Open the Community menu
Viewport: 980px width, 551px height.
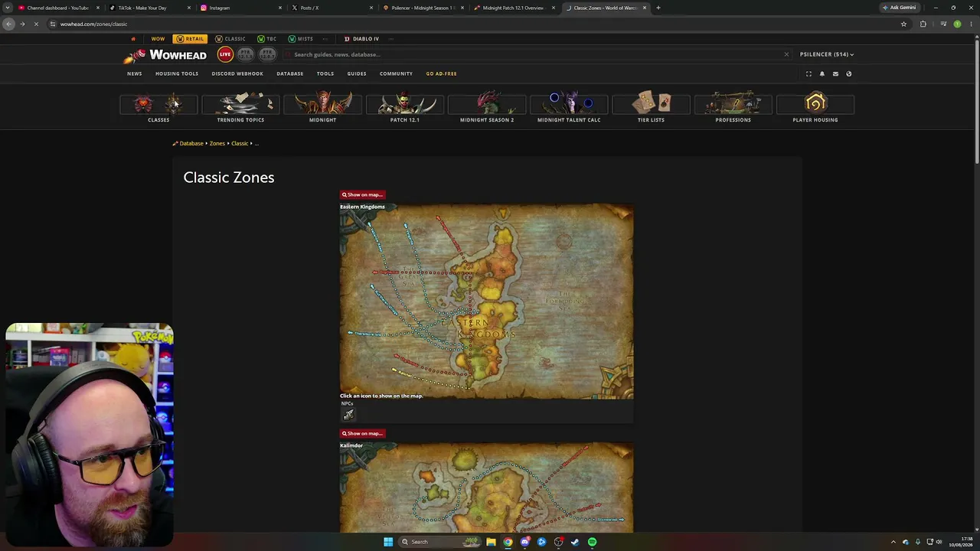pyautogui.click(x=397, y=73)
